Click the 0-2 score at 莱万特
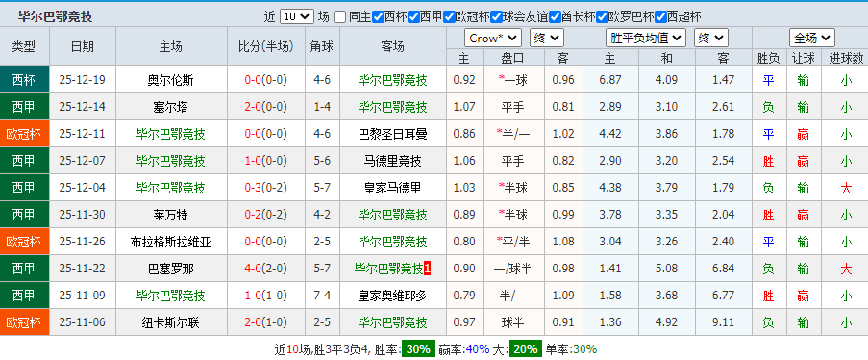This screenshot has width=868, height=360. (x=253, y=215)
